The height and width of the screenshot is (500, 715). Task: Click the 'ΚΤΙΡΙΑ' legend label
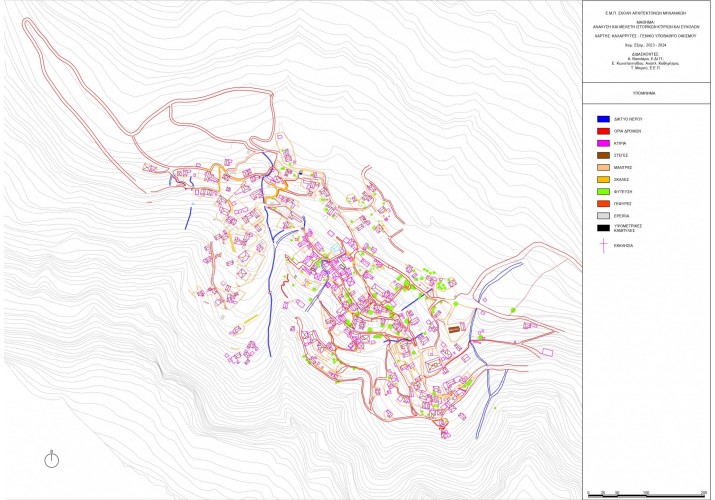tap(620, 143)
